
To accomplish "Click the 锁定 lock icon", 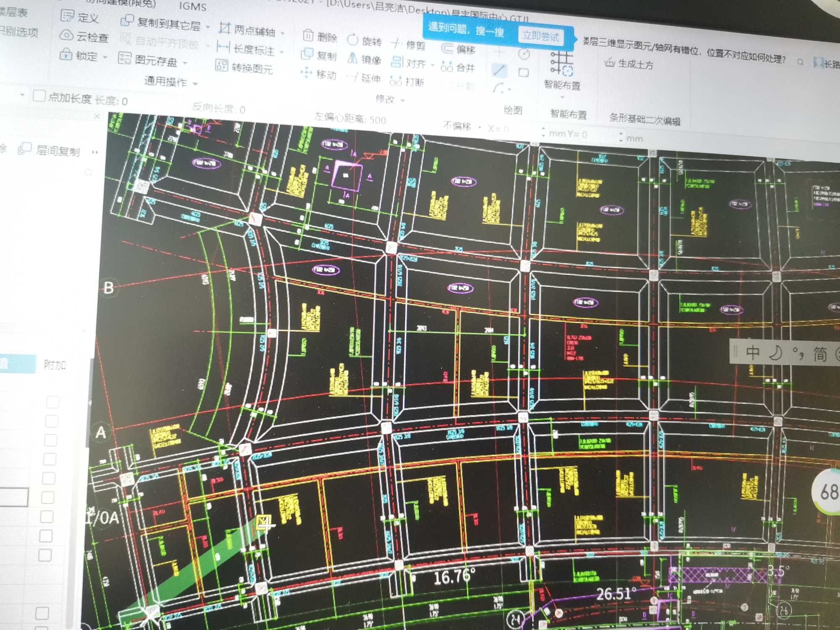I will click(66, 54).
